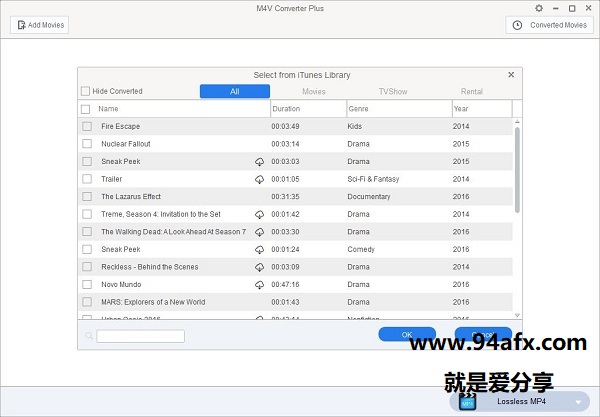Check The Lazarus Effect checkbox
The height and width of the screenshot is (417, 600).
pyautogui.click(x=87, y=197)
